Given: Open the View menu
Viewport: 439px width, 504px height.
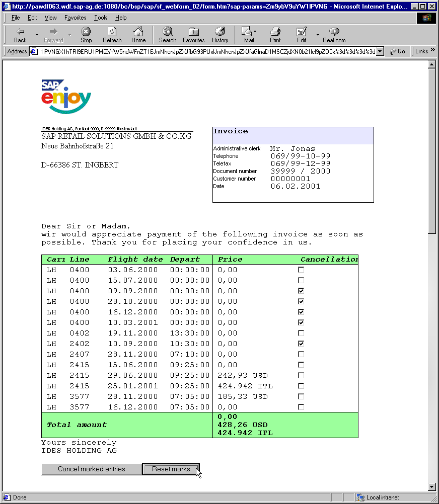Looking at the screenshot, I should click(x=50, y=18).
